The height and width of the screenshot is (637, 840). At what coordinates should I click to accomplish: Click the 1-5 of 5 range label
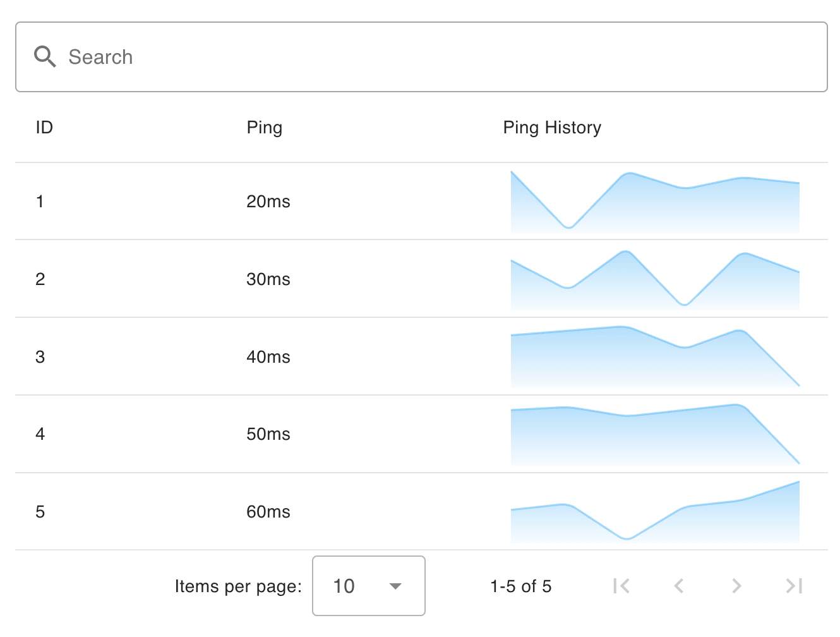click(520, 586)
